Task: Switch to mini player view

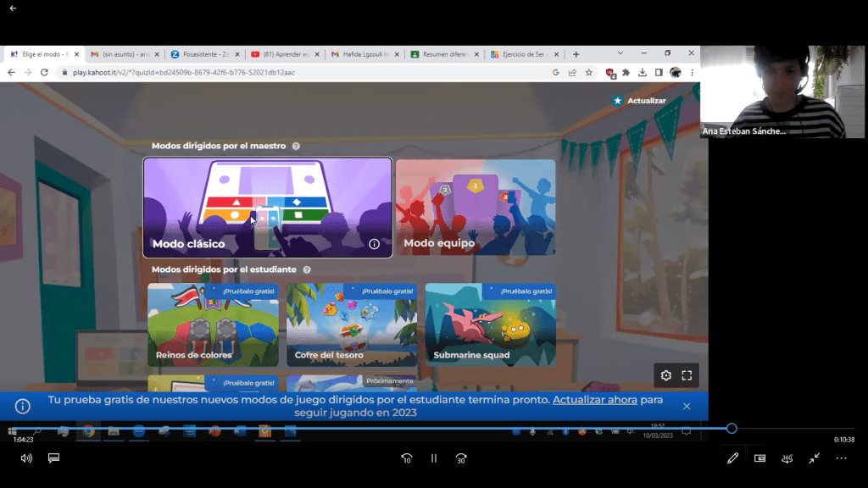Action: pyautogui.click(x=759, y=458)
